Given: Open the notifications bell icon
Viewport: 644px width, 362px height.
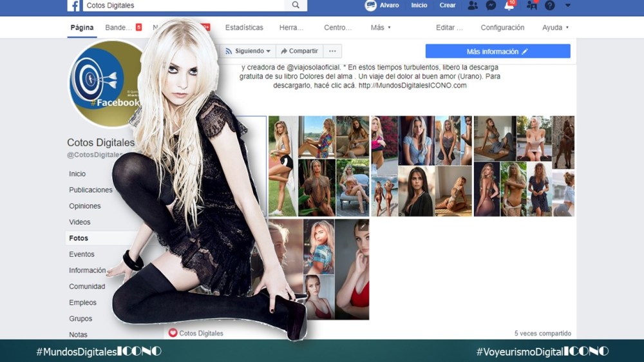Looking at the screenshot, I should 509,5.
